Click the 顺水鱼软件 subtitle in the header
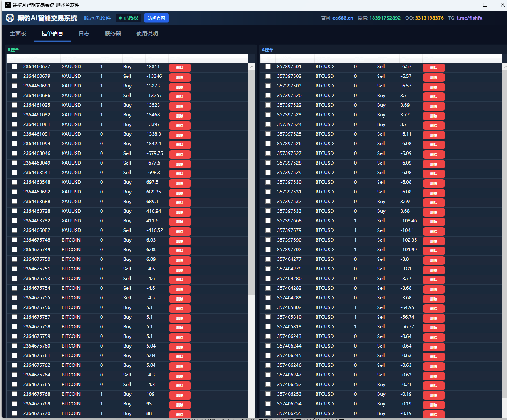The image size is (507, 420). (x=97, y=18)
